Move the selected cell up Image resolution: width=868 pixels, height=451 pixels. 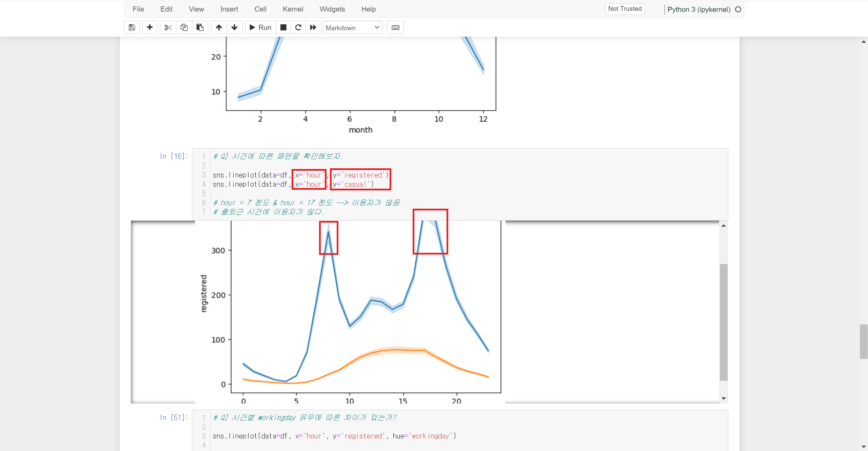(x=219, y=27)
